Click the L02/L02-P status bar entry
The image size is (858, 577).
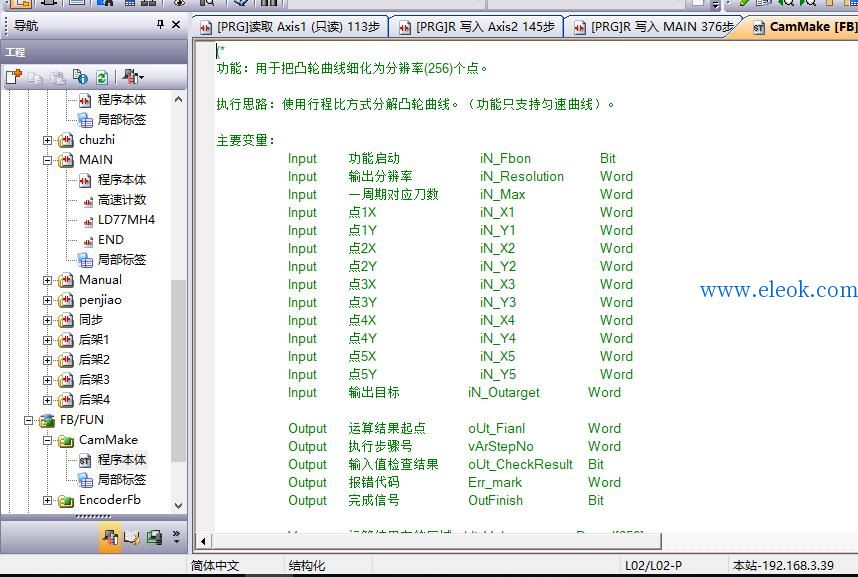(x=653, y=566)
